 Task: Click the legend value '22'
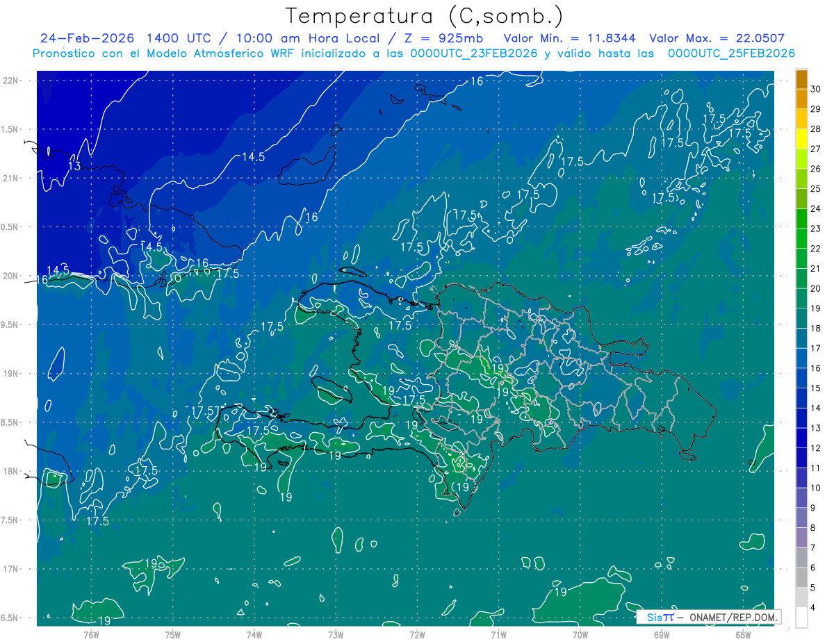coord(816,249)
